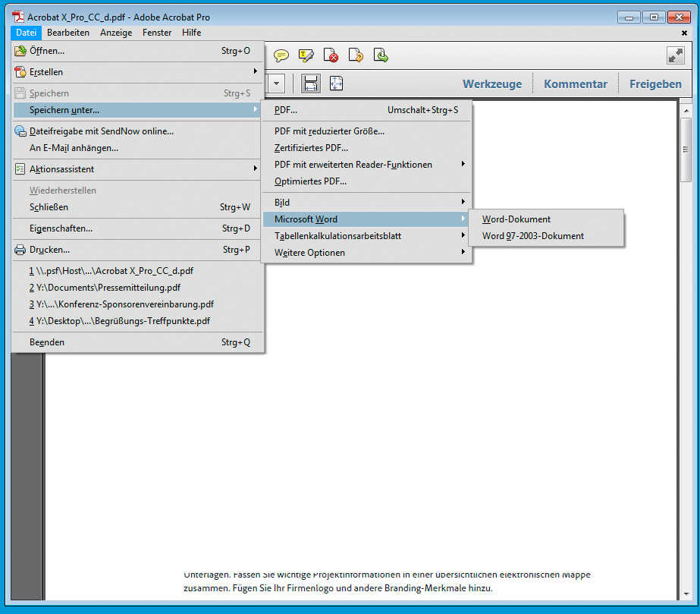
Task: Click the vertical scrollbar thumb
Action: 686,150
